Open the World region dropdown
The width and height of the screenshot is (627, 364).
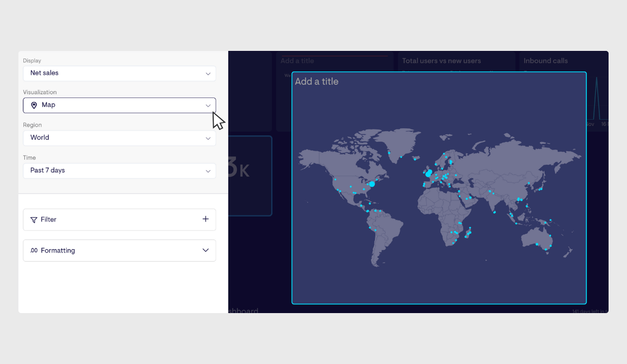click(x=119, y=138)
